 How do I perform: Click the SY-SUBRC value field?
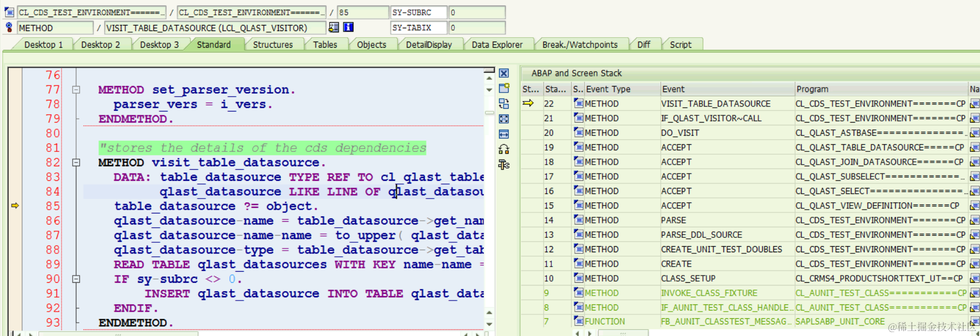pyautogui.click(x=477, y=12)
